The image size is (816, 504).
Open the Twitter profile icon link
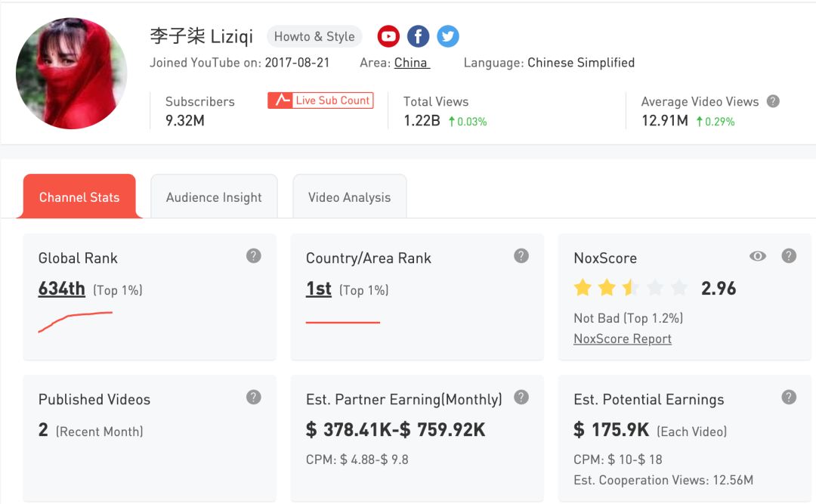(447, 36)
